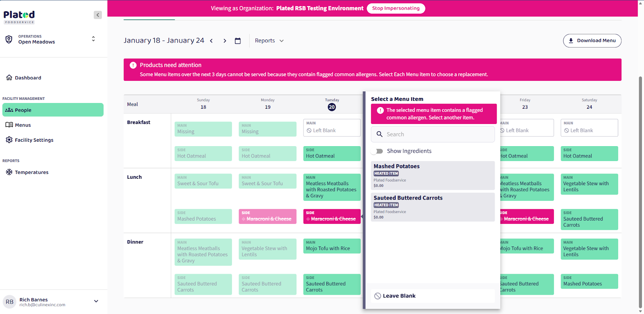The width and height of the screenshot is (644, 314).
Task: Go to next week using right arrow
Action: coord(225,41)
